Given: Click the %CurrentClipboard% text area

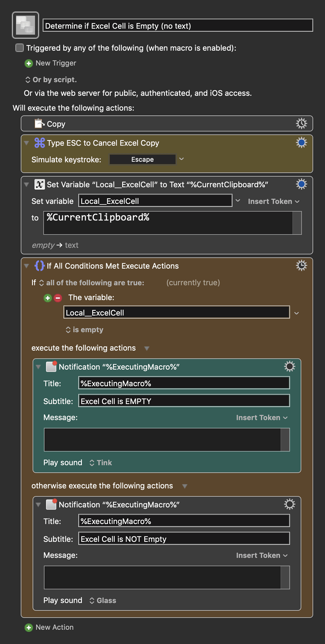Looking at the screenshot, I should click(x=168, y=222).
